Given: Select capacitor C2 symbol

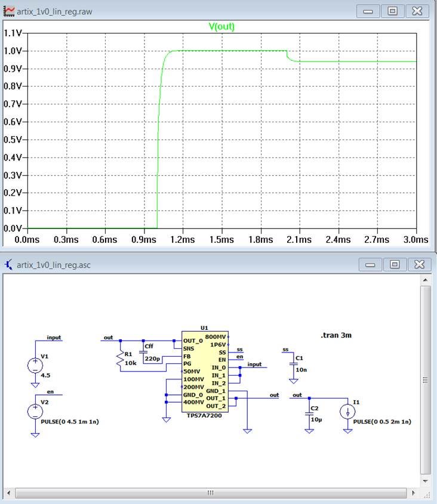Looking at the screenshot, I should (x=309, y=414).
